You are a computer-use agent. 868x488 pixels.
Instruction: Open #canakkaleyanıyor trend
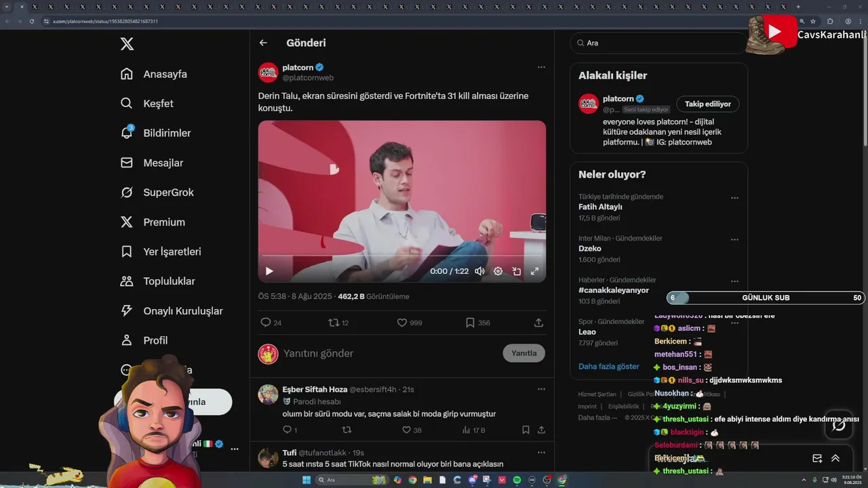coord(614,290)
